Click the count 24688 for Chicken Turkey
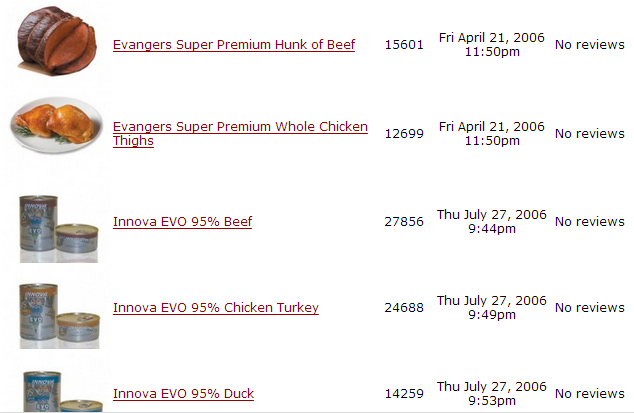This screenshot has height=413, width=634. pyautogui.click(x=404, y=308)
